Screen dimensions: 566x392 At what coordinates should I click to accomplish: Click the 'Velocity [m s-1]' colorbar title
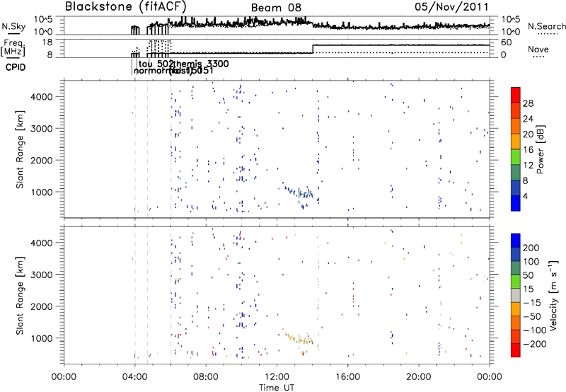click(554, 295)
